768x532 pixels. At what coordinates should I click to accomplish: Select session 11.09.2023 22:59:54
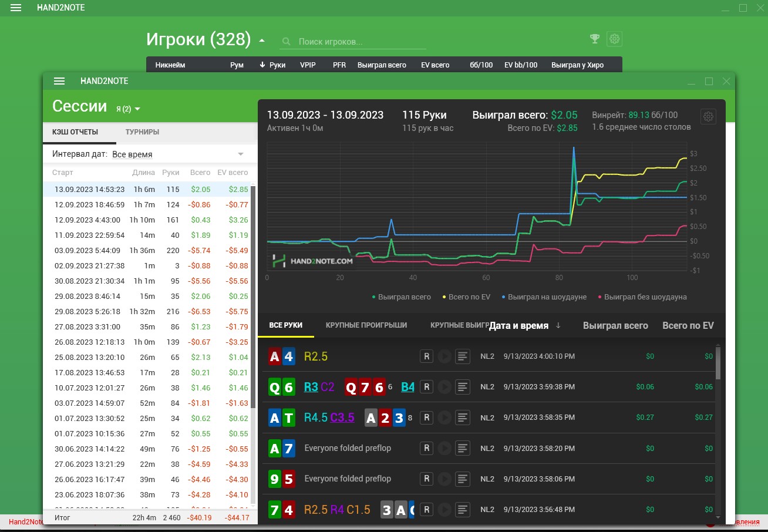point(146,235)
